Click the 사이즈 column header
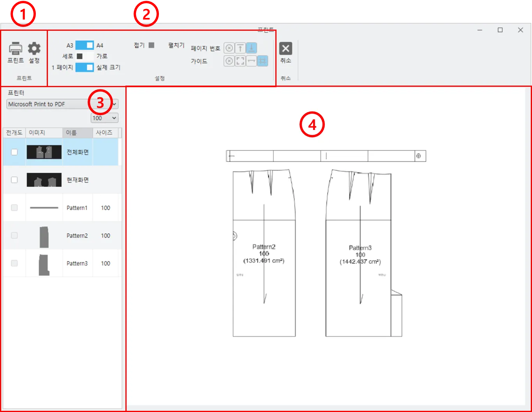Image resolution: width=532 pixels, height=412 pixels. click(x=106, y=133)
